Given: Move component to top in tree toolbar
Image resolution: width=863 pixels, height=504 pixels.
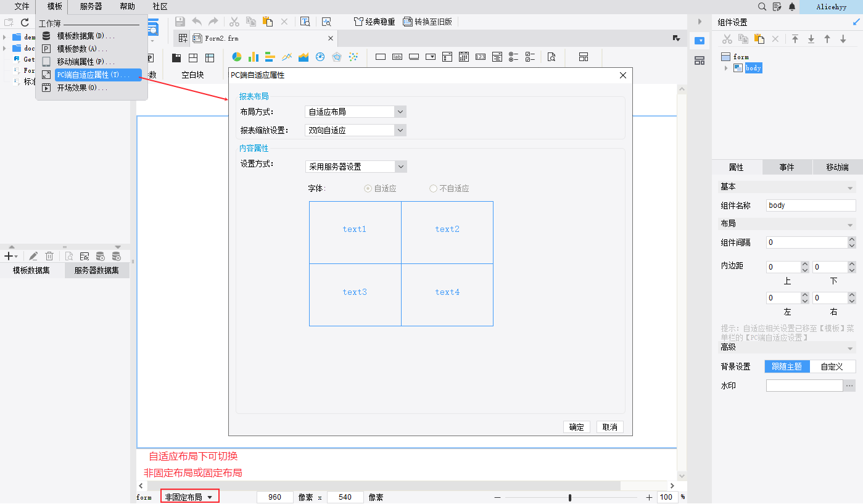Looking at the screenshot, I should (795, 39).
